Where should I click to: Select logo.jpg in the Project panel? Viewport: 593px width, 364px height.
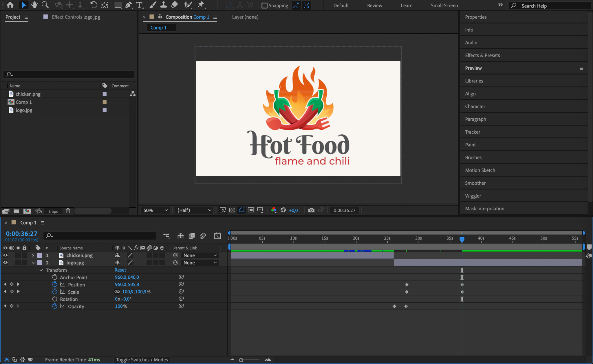click(24, 110)
